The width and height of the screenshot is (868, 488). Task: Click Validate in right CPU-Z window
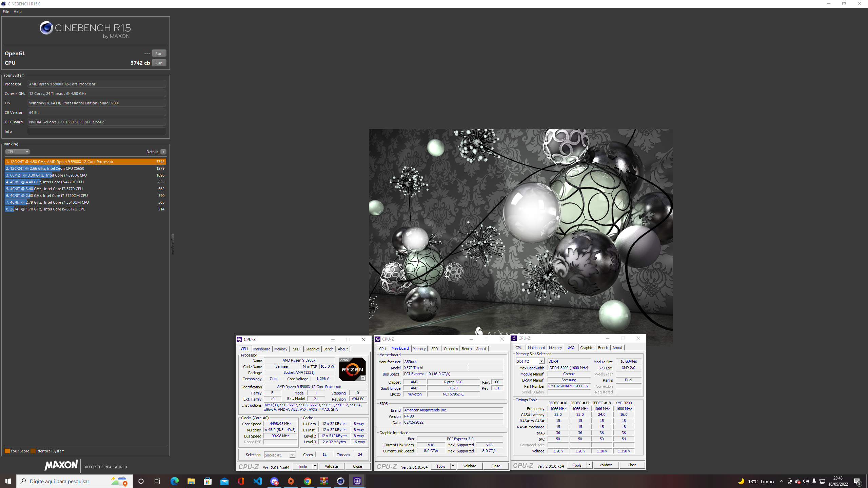606,465
